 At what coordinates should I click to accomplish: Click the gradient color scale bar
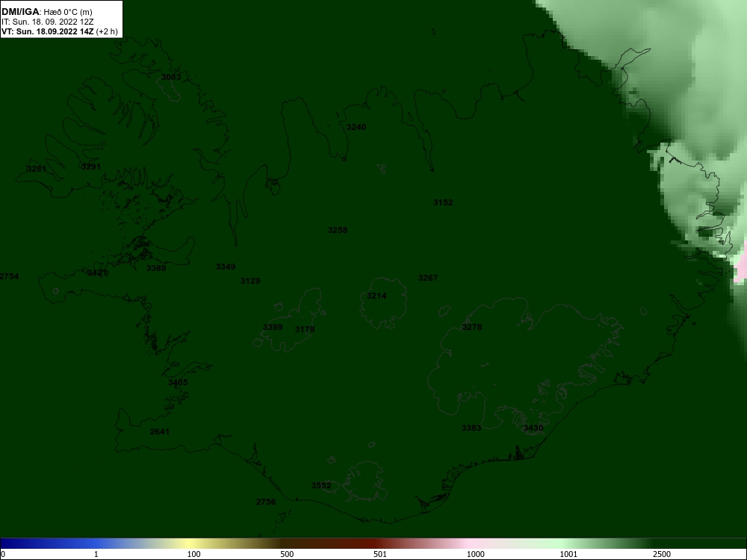(x=373, y=544)
